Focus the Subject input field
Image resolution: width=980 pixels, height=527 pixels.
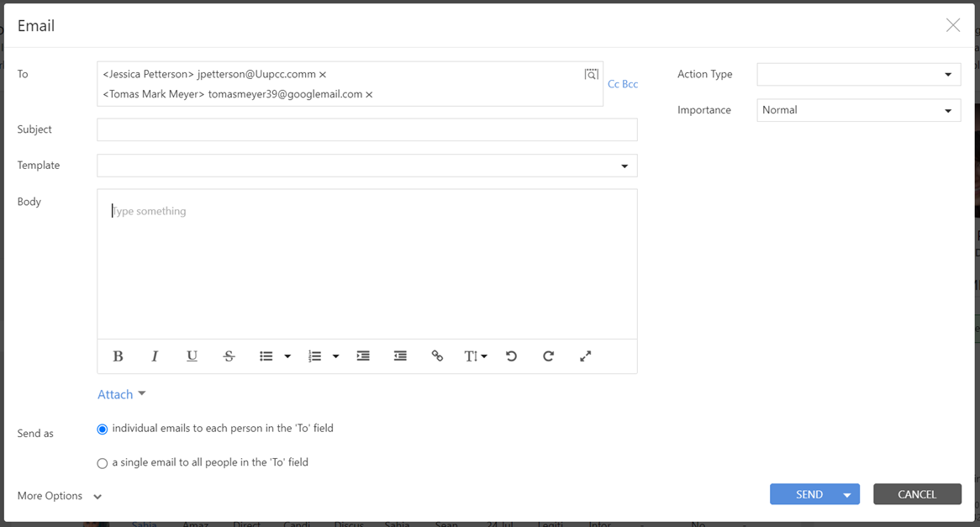tap(367, 130)
